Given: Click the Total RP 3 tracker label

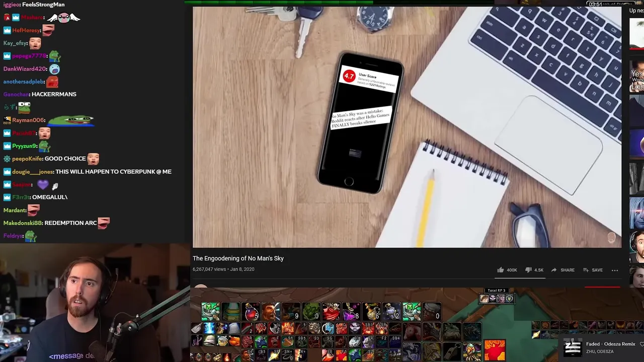Looking at the screenshot, I should 496,291.
